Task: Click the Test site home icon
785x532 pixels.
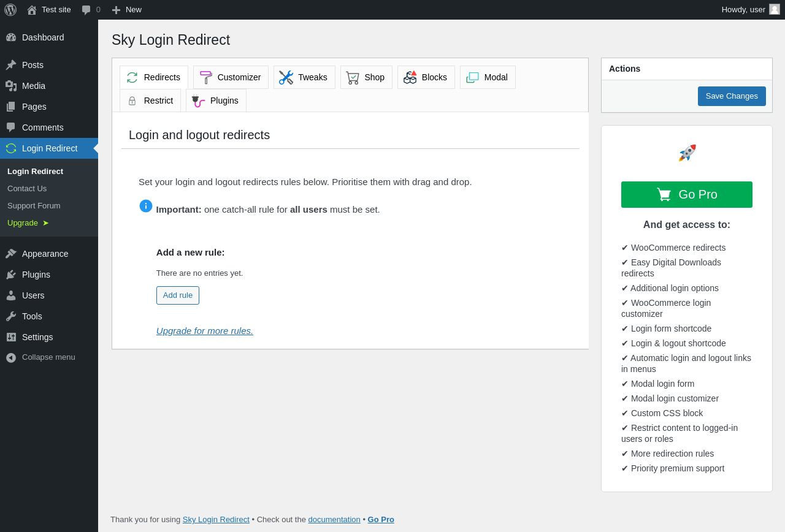Action: (x=32, y=10)
